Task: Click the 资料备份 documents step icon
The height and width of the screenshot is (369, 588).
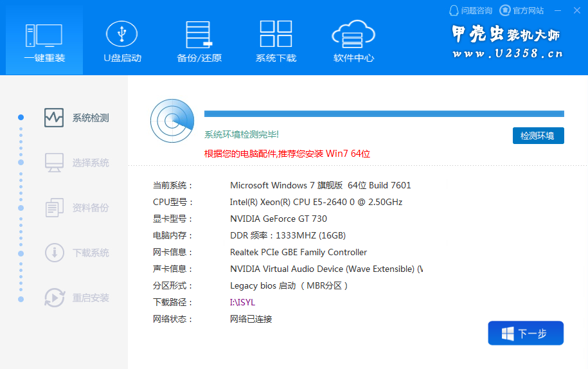Action: (54, 208)
